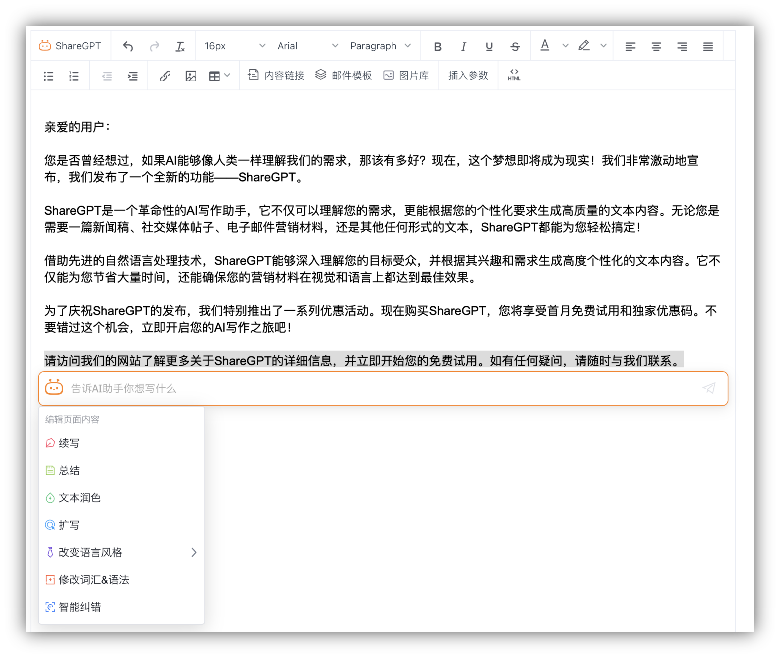This screenshot has width=782, height=660.
Task: Select 智能纠错 menu option
Action: 121,607
